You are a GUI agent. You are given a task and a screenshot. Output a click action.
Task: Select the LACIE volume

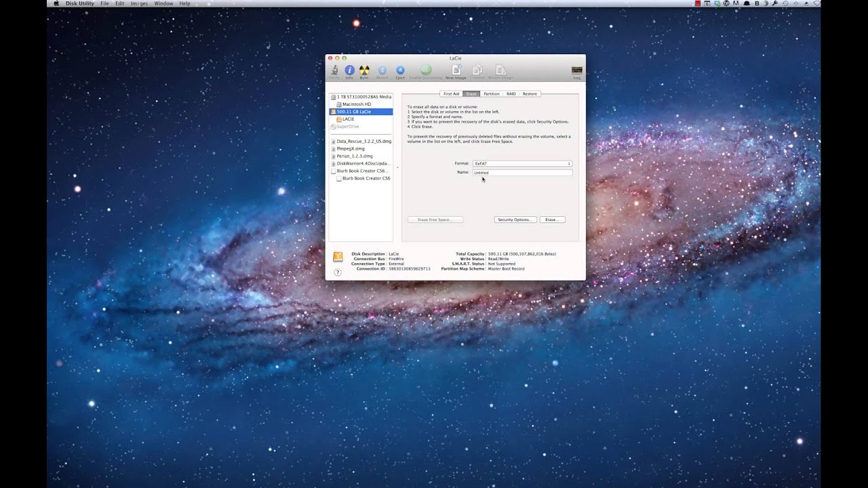coord(361,119)
